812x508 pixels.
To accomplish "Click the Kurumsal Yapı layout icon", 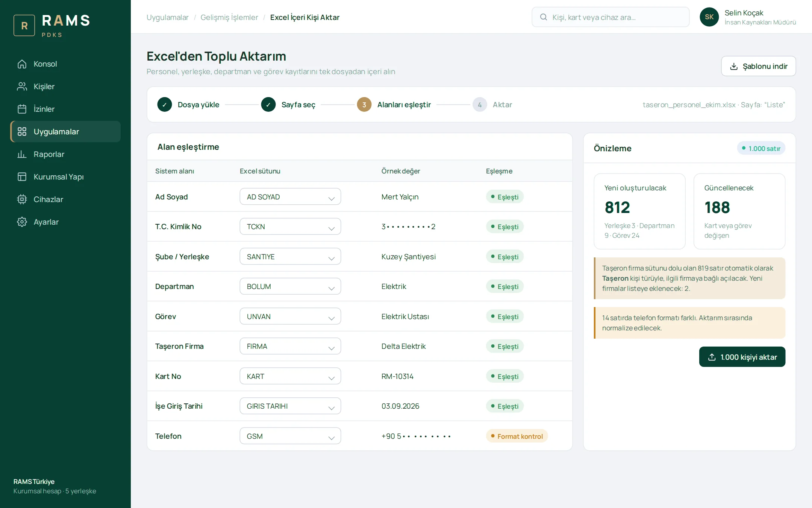I will coord(22,177).
